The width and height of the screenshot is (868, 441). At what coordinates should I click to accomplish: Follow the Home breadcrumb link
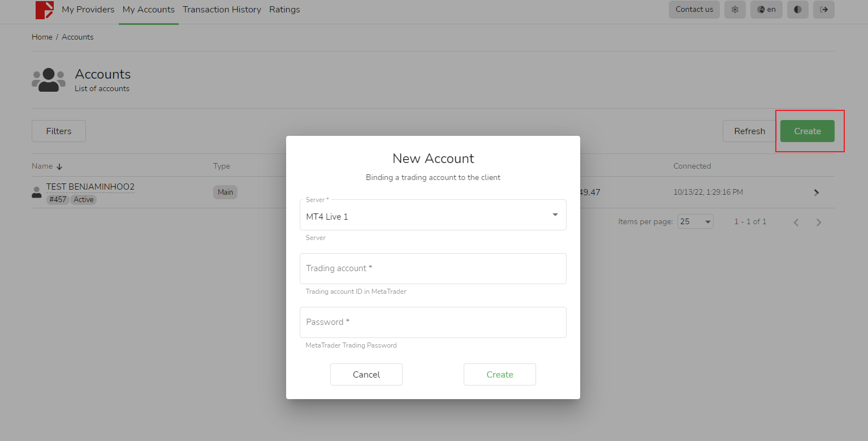click(42, 37)
